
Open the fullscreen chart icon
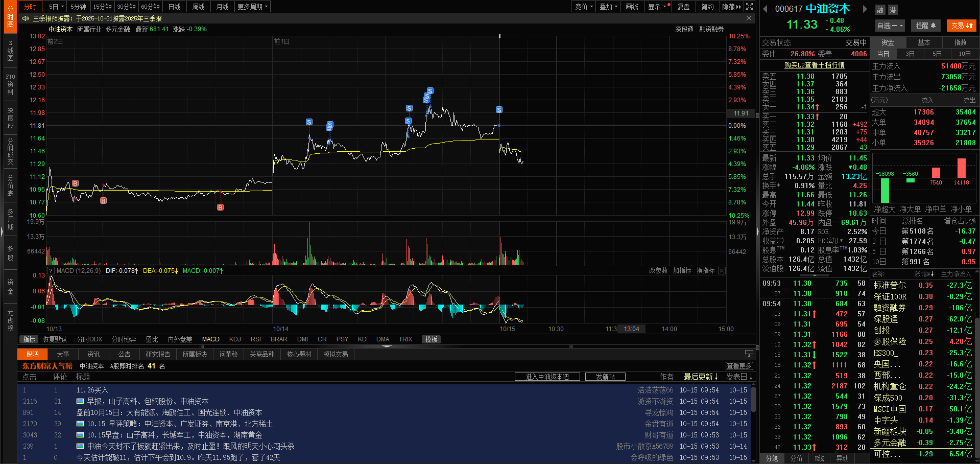(x=749, y=7)
